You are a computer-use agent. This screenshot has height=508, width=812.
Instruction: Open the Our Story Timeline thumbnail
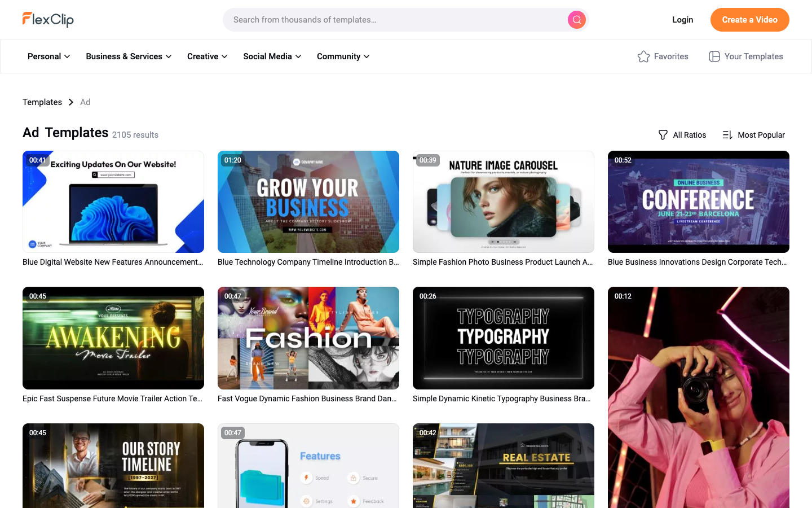pos(113,466)
